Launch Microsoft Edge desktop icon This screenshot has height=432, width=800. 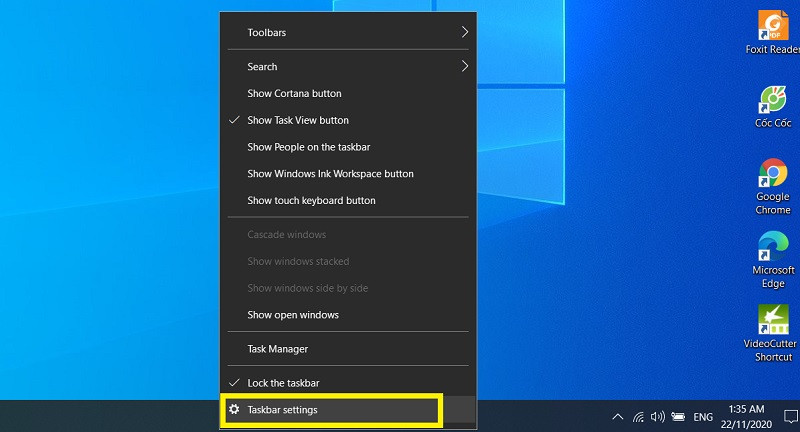pos(772,260)
